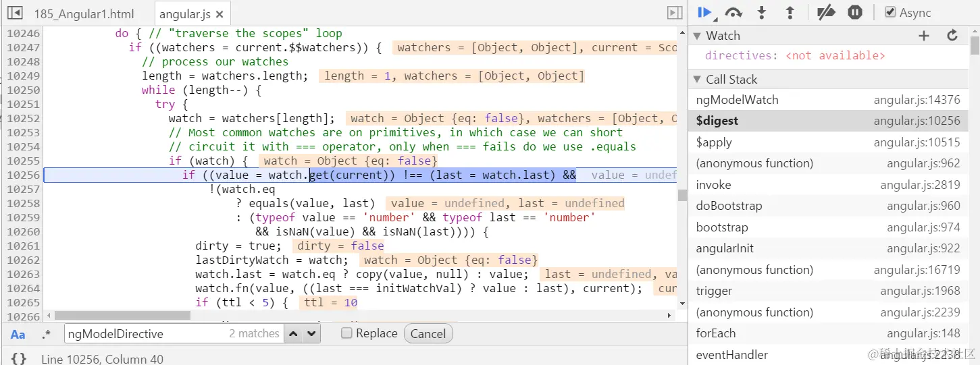The height and width of the screenshot is (365, 980).
Task: Select bootstrap call stack frame
Action: (829, 227)
